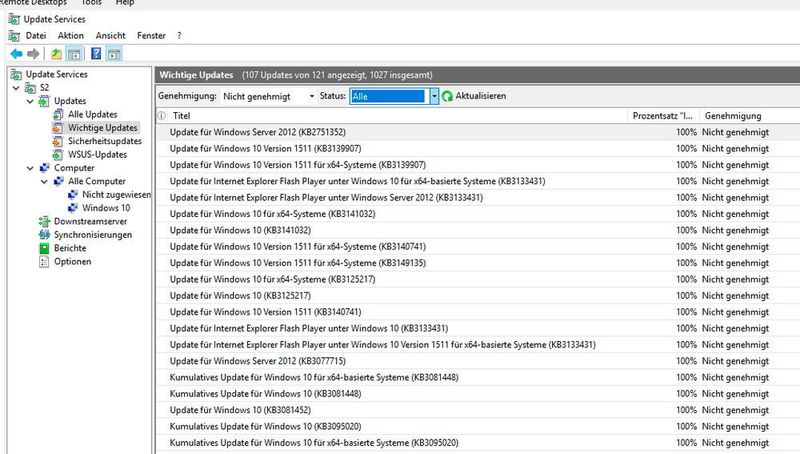
Task: Open the Berichte node
Action: (x=70, y=248)
